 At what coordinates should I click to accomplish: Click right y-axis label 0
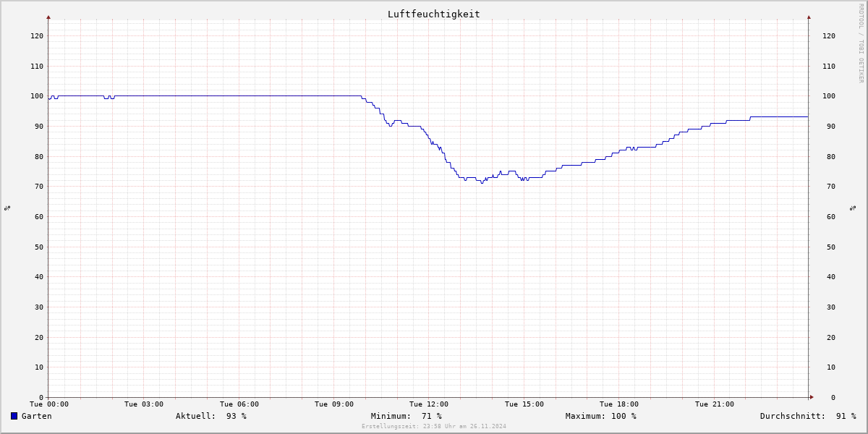[x=833, y=397]
